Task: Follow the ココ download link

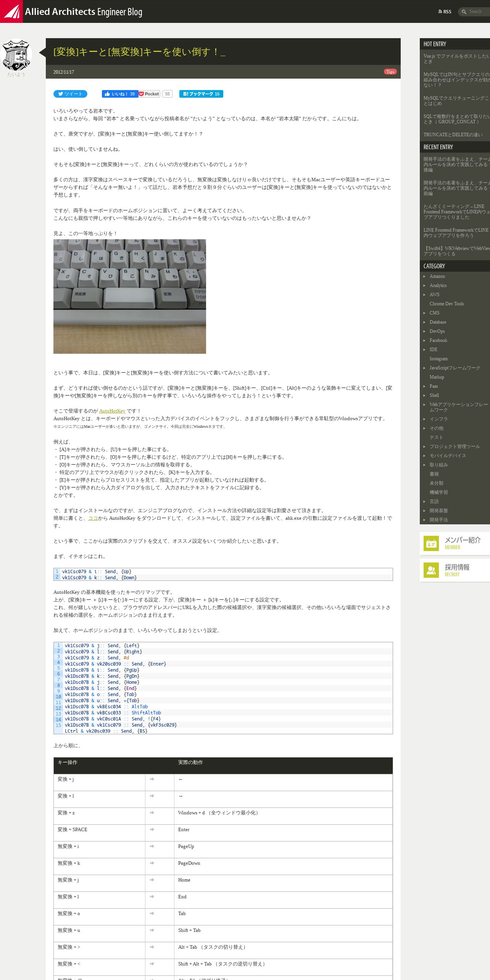Action: tap(93, 518)
